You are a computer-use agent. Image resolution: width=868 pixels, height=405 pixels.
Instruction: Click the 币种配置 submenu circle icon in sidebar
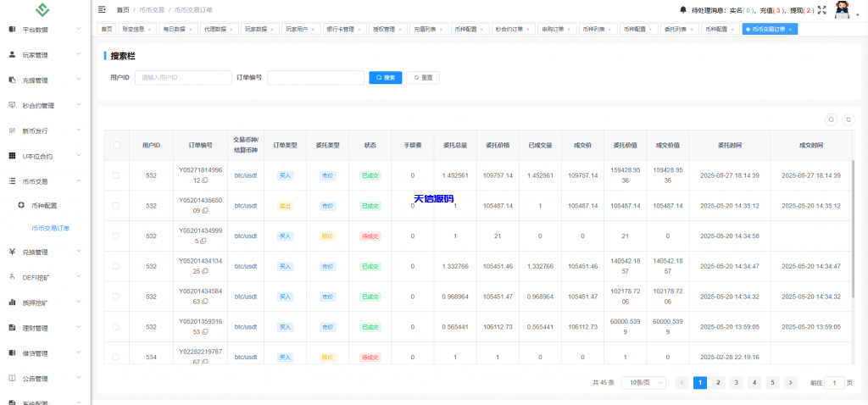[x=21, y=205]
